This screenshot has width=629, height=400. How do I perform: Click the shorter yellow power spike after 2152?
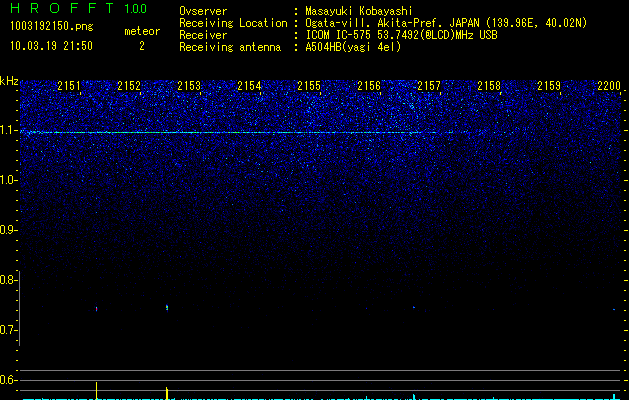click(x=167, y=393)
